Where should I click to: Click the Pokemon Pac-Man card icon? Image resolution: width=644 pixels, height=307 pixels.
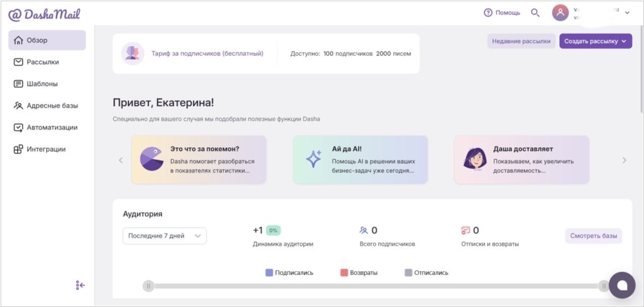[x=150, y=160]
